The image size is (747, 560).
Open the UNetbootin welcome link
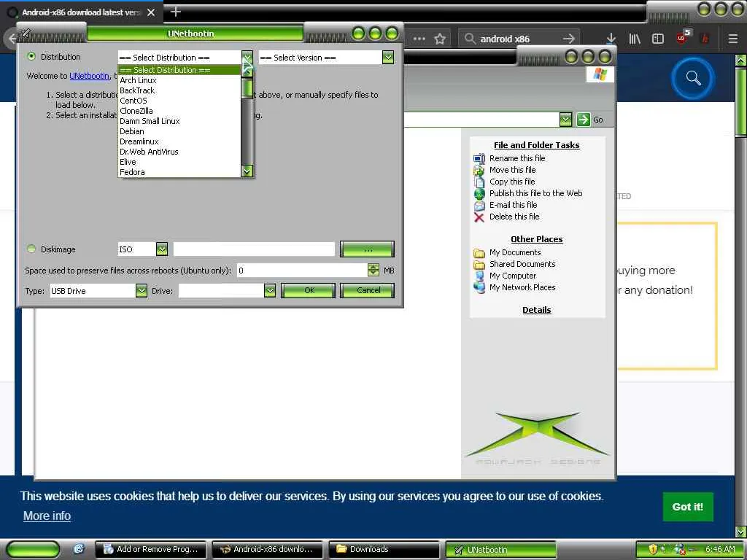[90, 76]
